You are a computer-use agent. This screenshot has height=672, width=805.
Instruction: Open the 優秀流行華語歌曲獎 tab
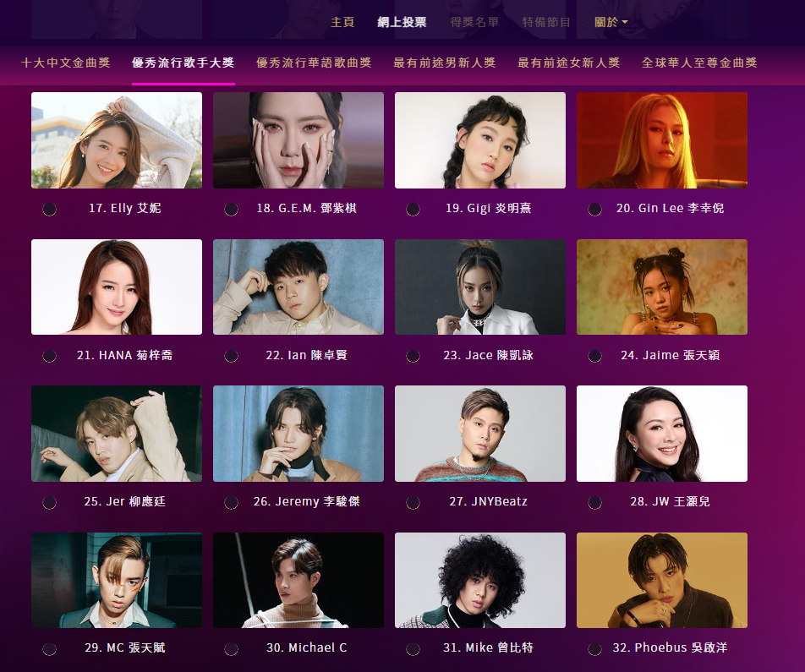click(x=314, y=63)
